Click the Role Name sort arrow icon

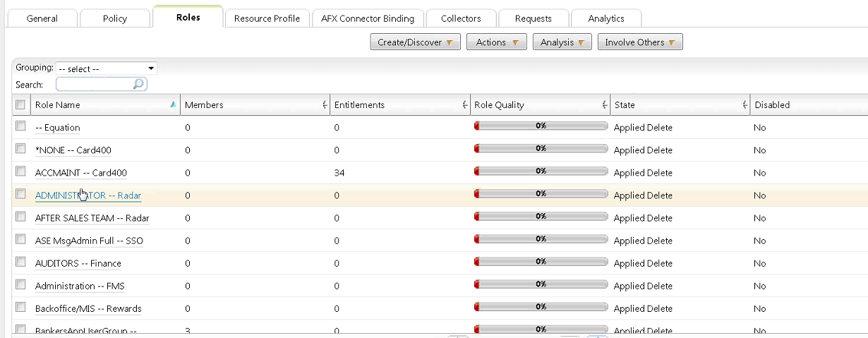coord(173,104)
